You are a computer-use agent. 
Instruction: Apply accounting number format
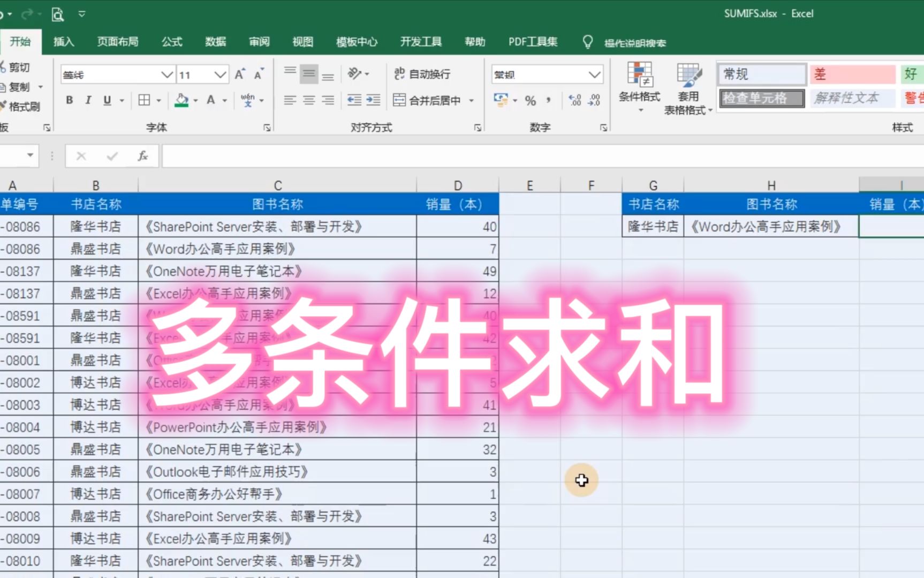501,100
